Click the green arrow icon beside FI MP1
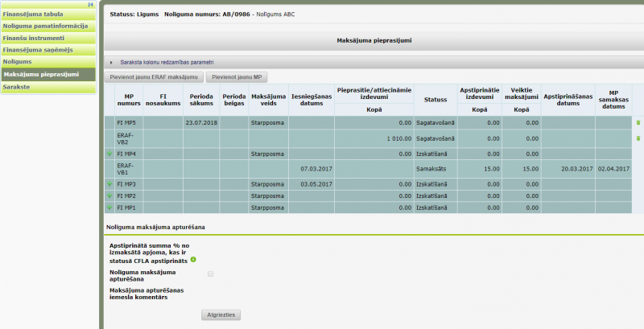This screenshot has height=329, width=644. (x=109, y=208)
